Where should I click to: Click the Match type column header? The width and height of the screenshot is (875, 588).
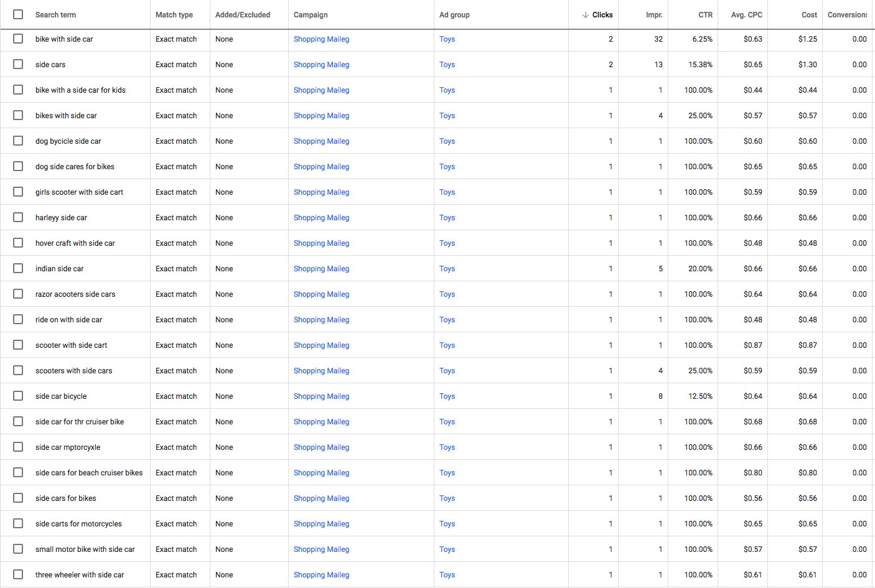(174, 15)
